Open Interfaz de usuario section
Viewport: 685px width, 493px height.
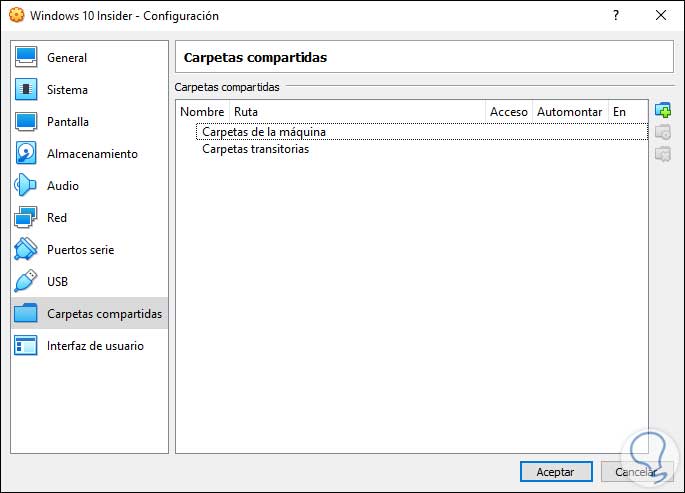point(94,346)
